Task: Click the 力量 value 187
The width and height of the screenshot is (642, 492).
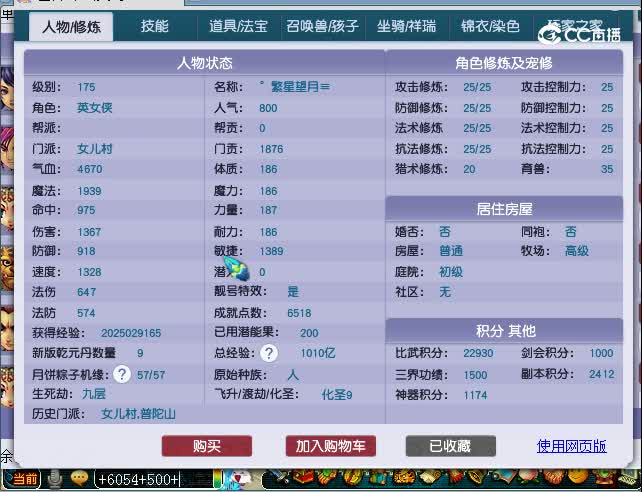Action: coord(268,210)
